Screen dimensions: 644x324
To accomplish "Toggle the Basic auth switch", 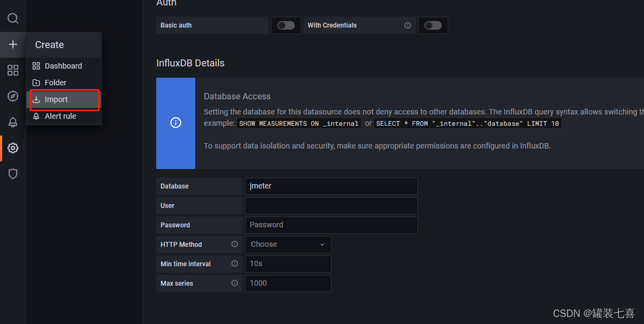I will tap(286, 25).
